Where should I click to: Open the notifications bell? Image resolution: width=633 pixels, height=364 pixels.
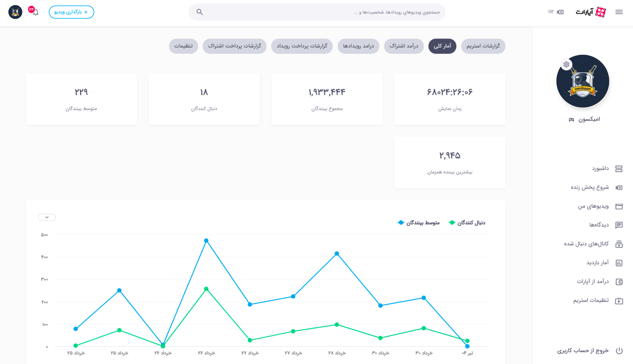pos(36,12)
